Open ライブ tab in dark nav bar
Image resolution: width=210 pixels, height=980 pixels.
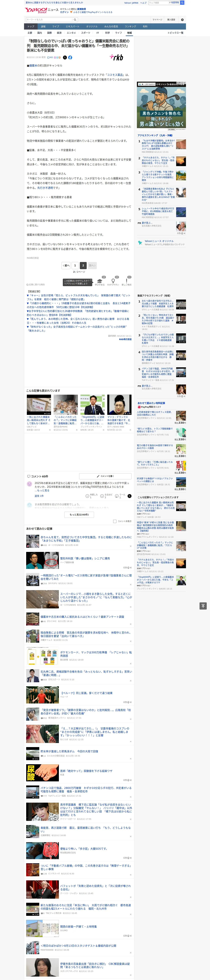56,27
